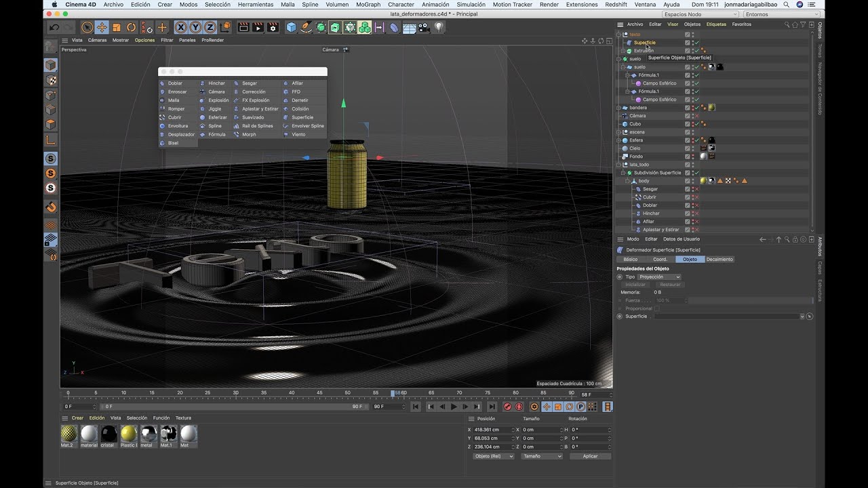Collapse the body object tree node
868x488 pixels.
click(x=627, y=181)
